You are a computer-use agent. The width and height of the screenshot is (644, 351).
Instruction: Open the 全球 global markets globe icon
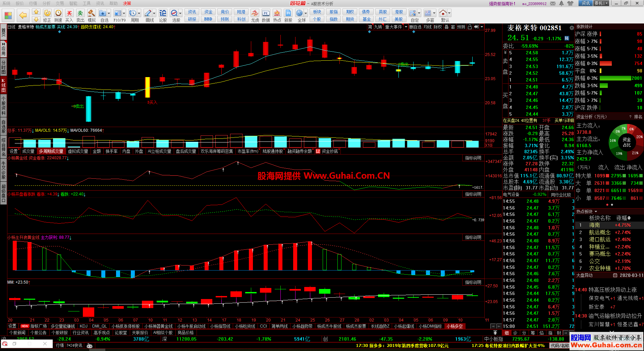(300, 13)
